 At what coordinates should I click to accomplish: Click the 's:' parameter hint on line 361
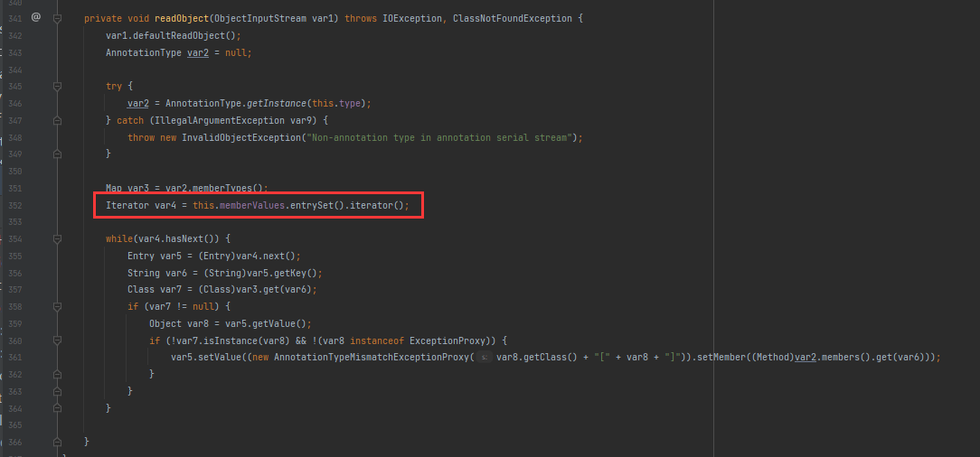[x=485, y=357]
